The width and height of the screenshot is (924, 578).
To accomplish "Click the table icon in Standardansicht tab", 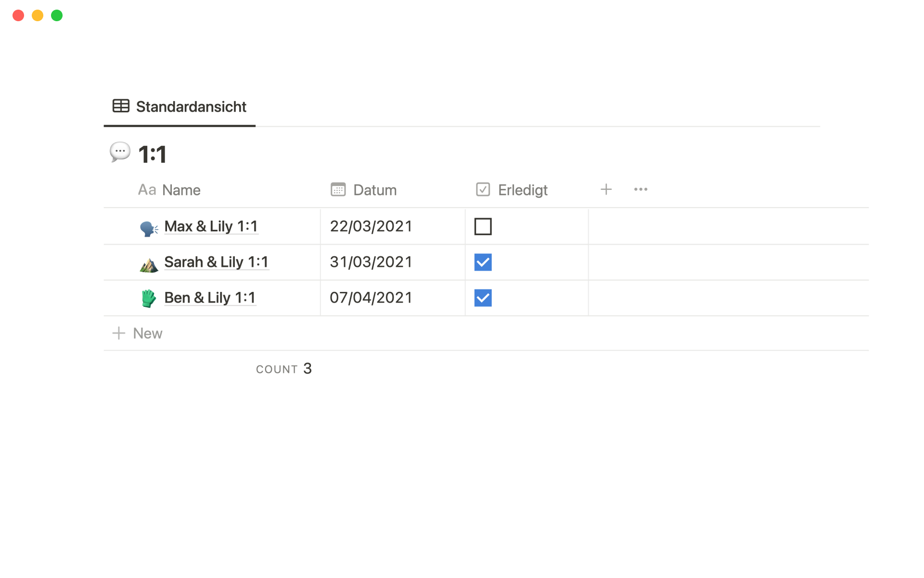I will tap(121, 106).
